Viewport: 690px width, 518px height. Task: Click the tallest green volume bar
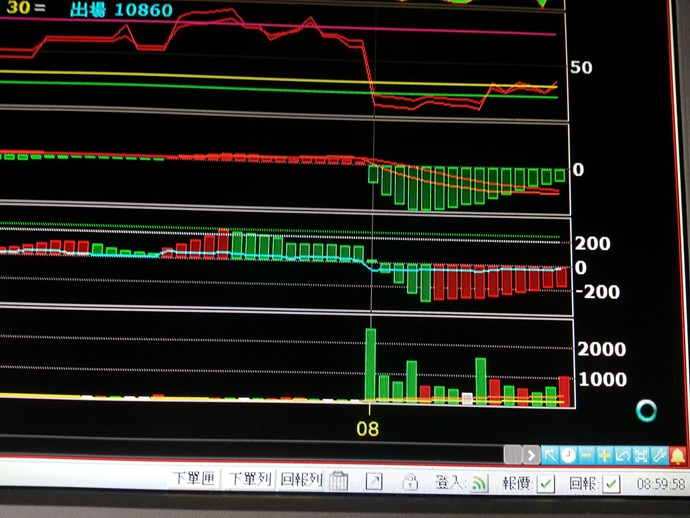tap(371, 365)
